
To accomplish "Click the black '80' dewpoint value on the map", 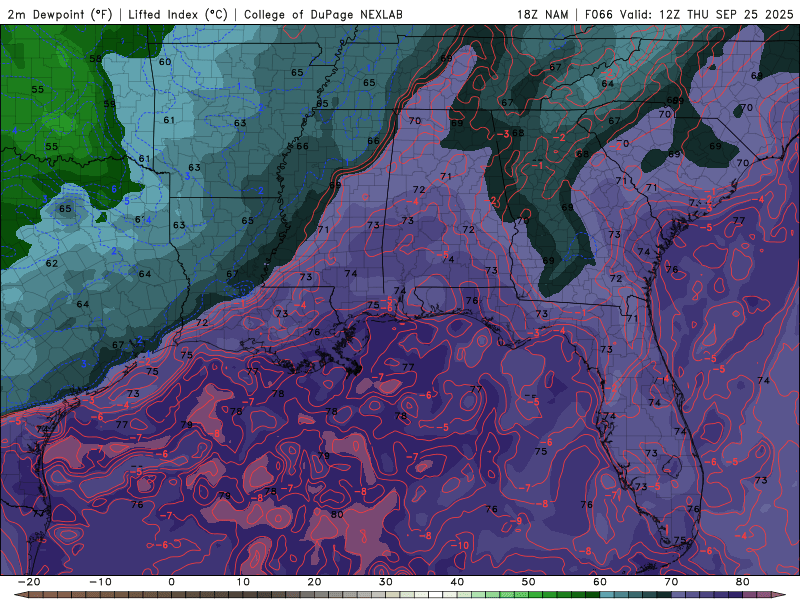I will coord(337,514).
